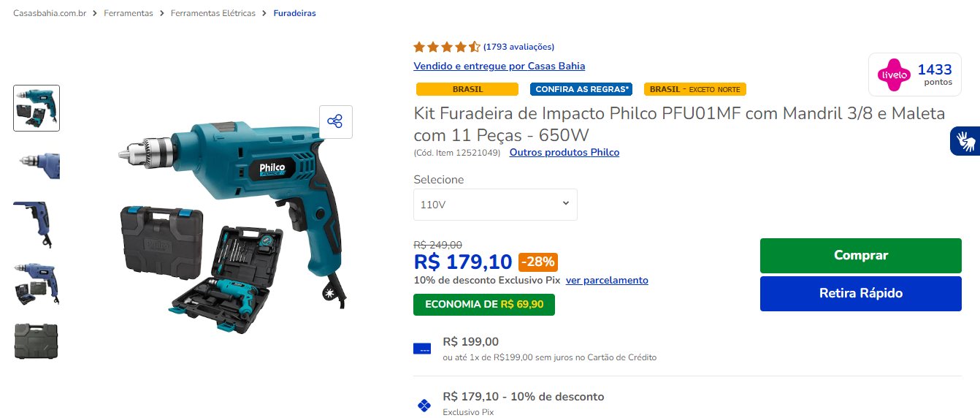The image size is (980, 418).
Task: Click the Retira Rápido button
Action: [861, 293]
